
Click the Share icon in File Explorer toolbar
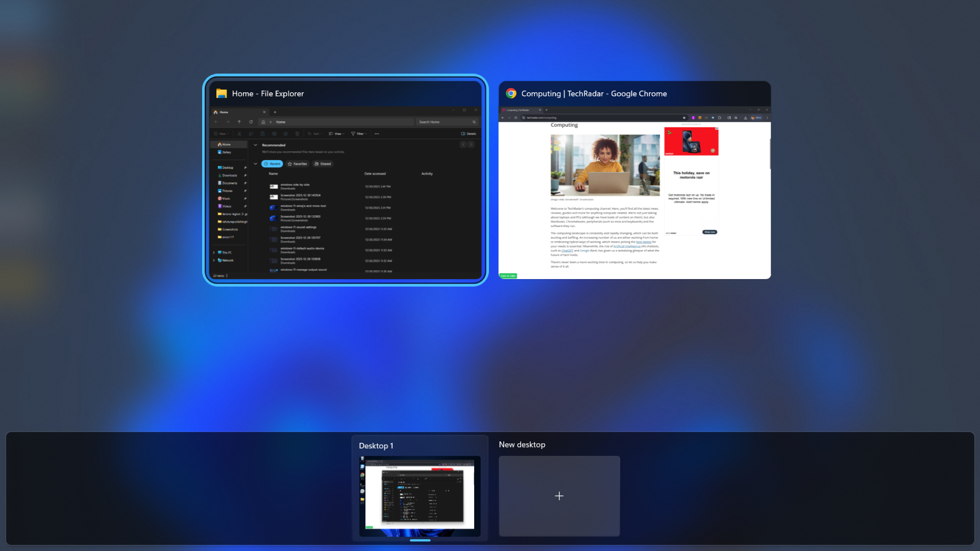point(286,134)
